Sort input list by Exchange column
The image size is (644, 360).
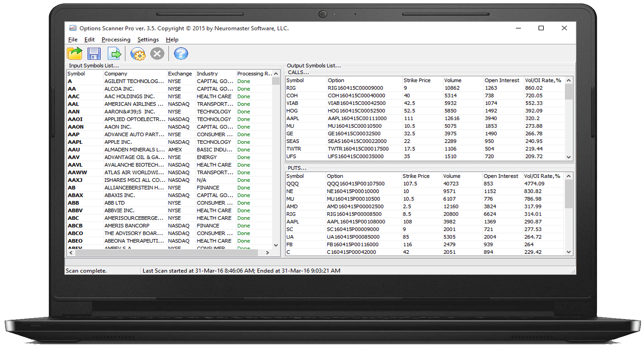[x=181, y=74]
